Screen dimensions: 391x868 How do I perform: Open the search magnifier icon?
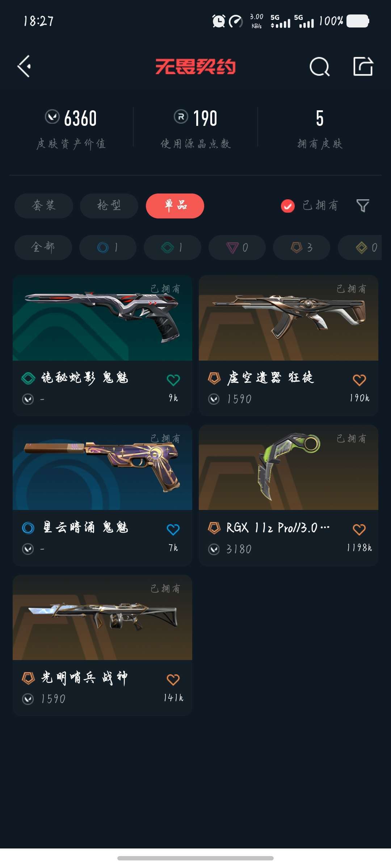click(x=320, y=67)
